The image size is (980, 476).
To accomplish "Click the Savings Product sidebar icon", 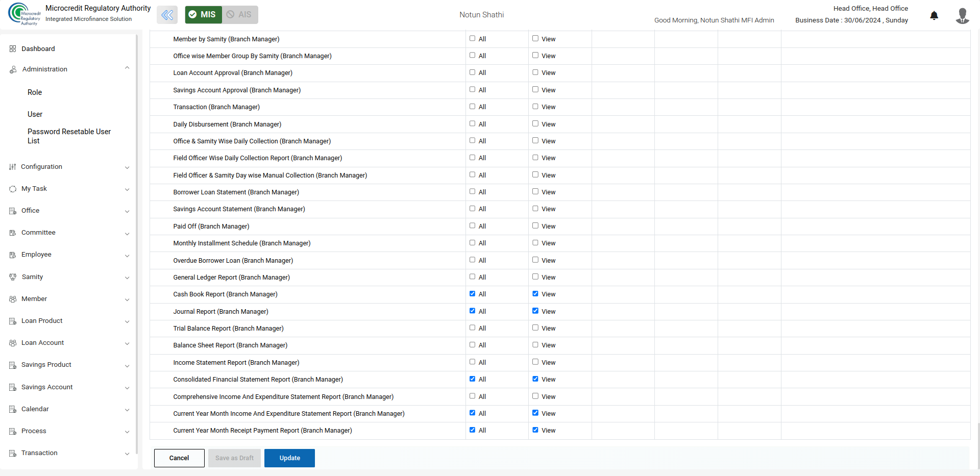I will pos(13,365).
